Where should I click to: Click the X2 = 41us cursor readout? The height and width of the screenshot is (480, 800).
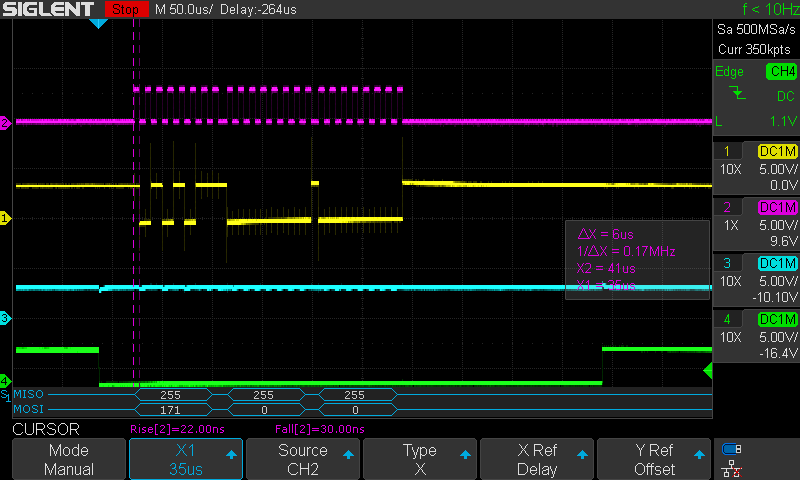[606, 268]
